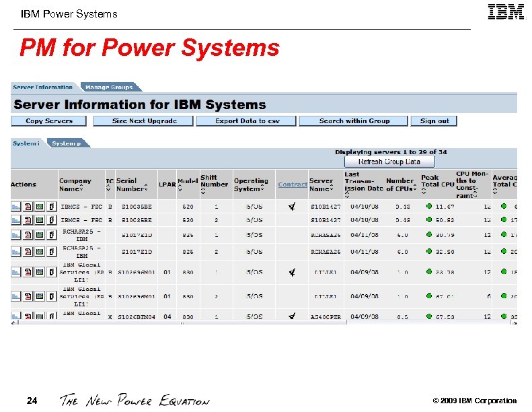Select the peak CPU value 11.67

[x=445, y=207]
